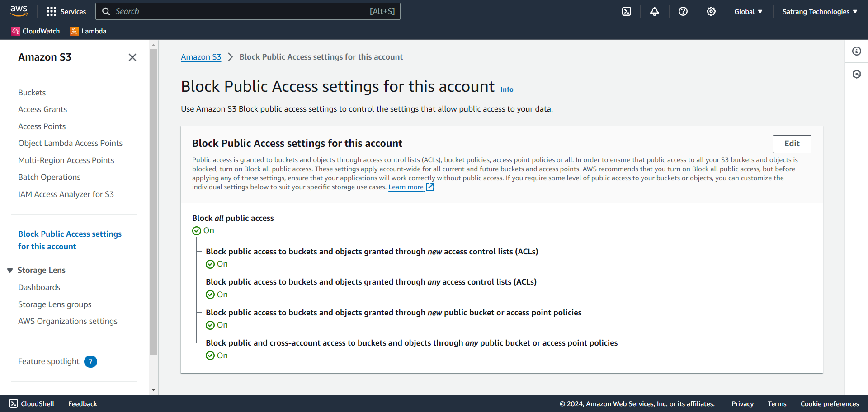Open Batch Operations in sidebar
This screenshot has width=868, height=412.
49,177
